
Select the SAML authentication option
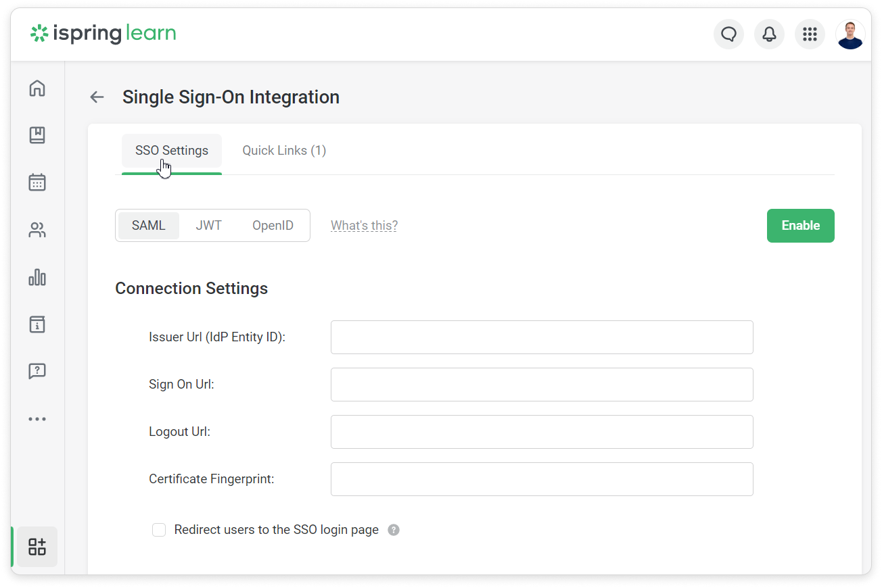click(148, 225)
